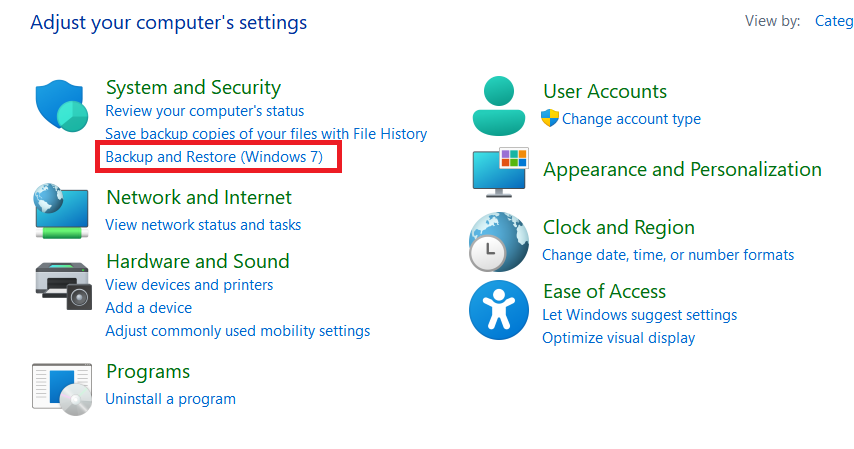
Task: Open the View by Category dropdown
Action: coord(834,21)
